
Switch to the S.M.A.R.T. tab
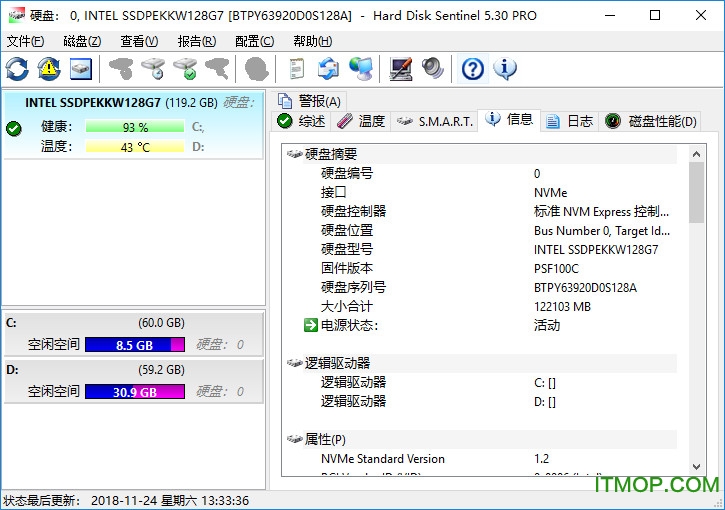click(x=435, y=121)
